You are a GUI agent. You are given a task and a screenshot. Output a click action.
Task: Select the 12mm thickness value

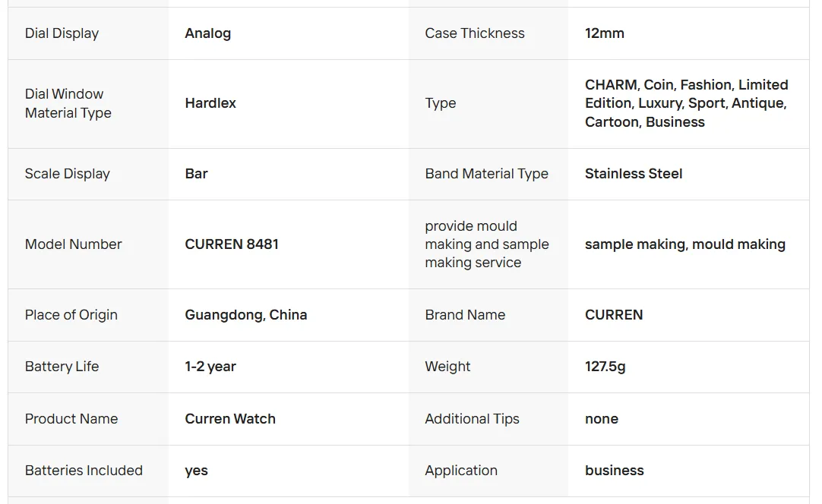point(604,33)
